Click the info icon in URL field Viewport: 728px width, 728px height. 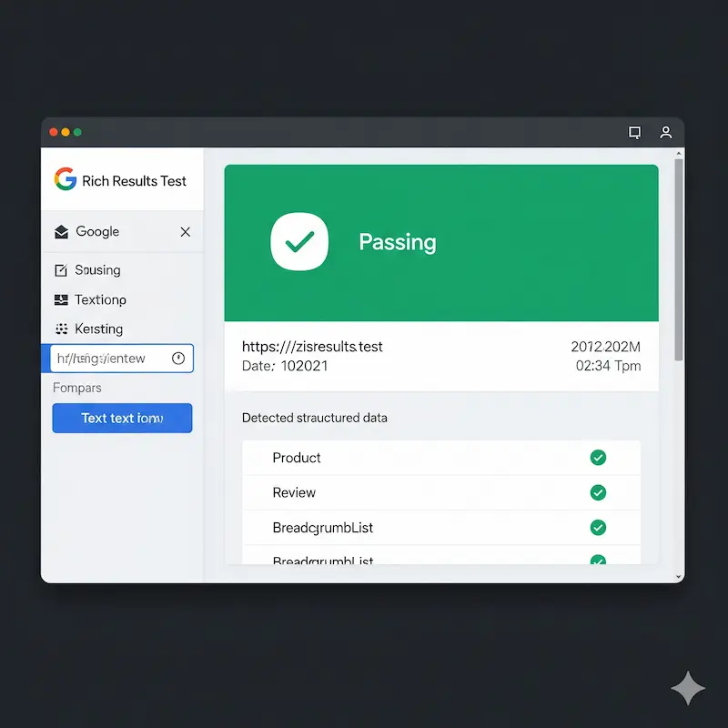pyautogui.click(x=178, y=359)
